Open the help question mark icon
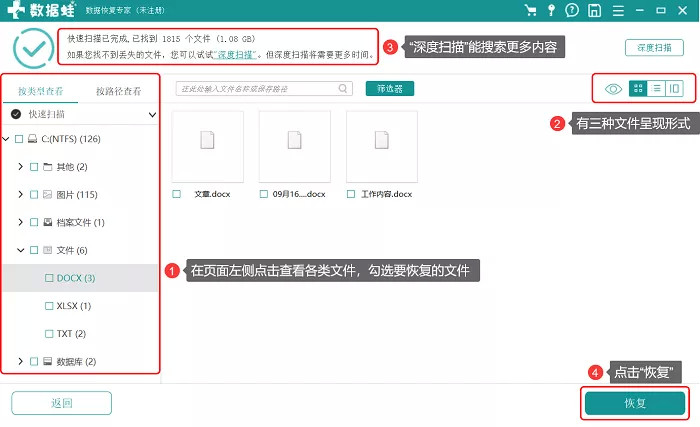700x427 pixels. point(572,10)
